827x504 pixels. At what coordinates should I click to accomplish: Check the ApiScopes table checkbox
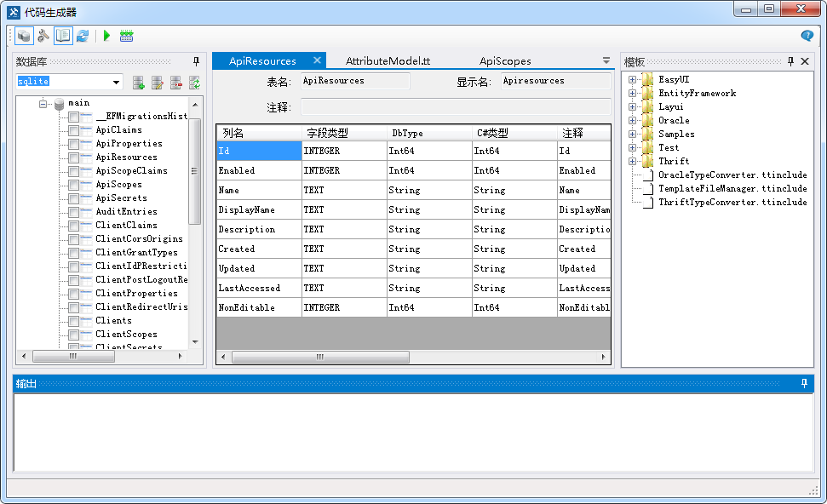point(74,185)
